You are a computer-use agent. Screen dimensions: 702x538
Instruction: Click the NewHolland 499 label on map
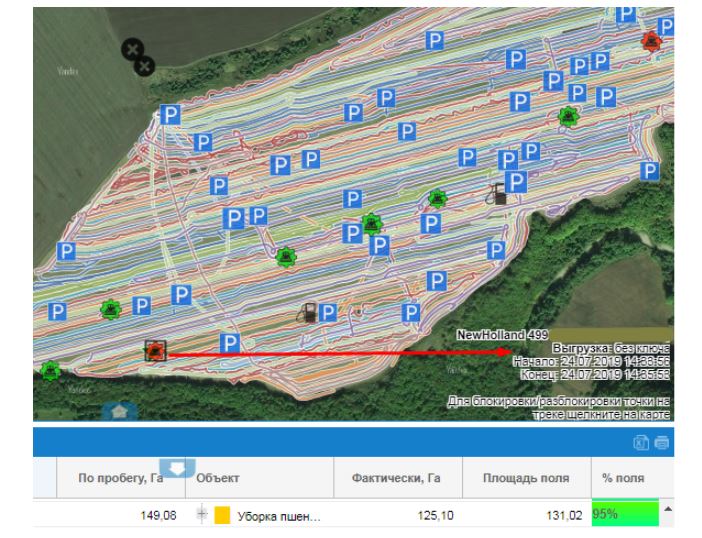pos(502,335)
